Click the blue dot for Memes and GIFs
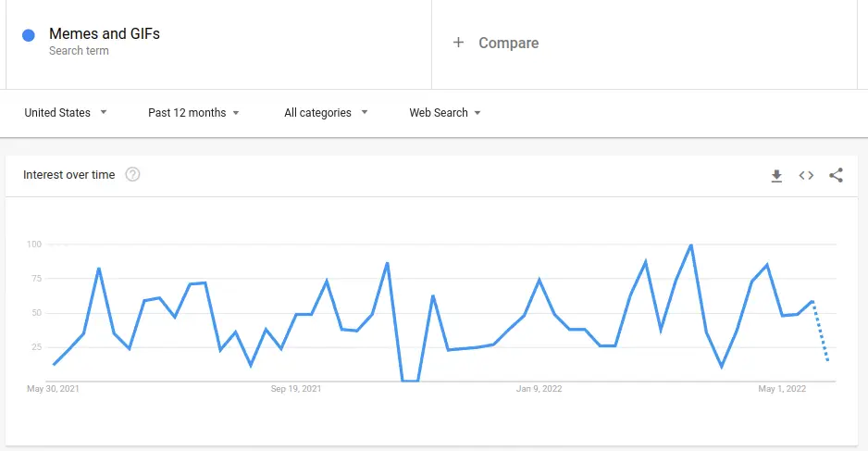Screen dimensions: 868x451 (x=29, y=35)
